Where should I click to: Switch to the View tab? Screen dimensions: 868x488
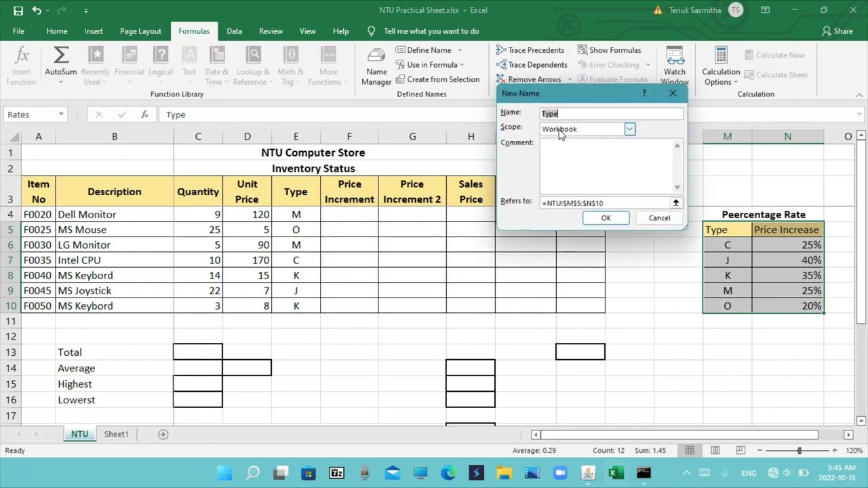pos(308,31)
